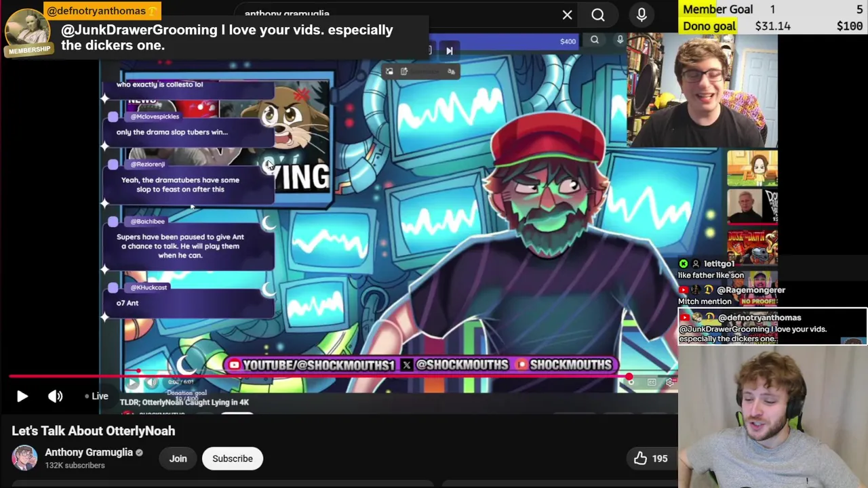Open the Anthony Gramuglia channel name link

coord(89,452)
